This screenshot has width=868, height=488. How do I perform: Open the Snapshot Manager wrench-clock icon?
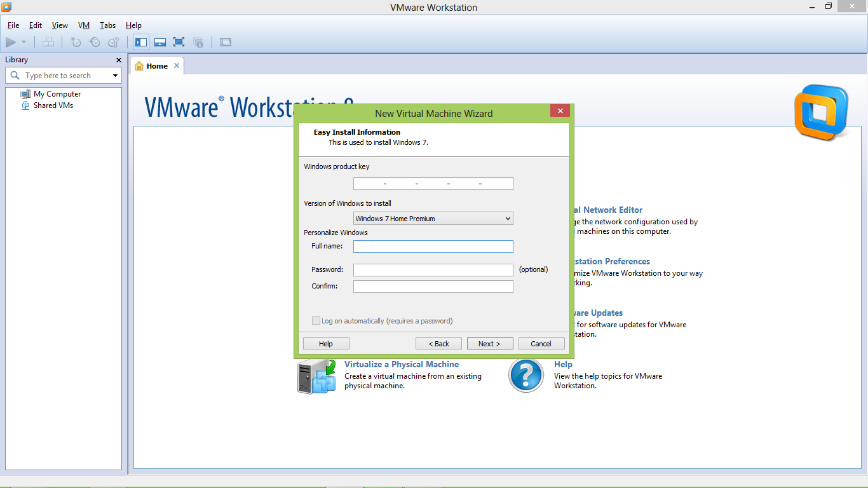pyautogui.click(x=114, y=42)
